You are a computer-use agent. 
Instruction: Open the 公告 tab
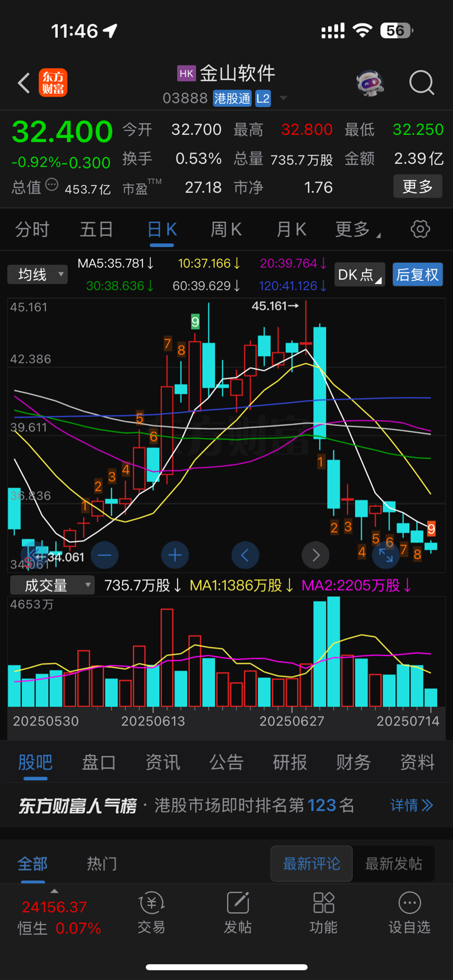pyautogui.click(x=226, y=762)
